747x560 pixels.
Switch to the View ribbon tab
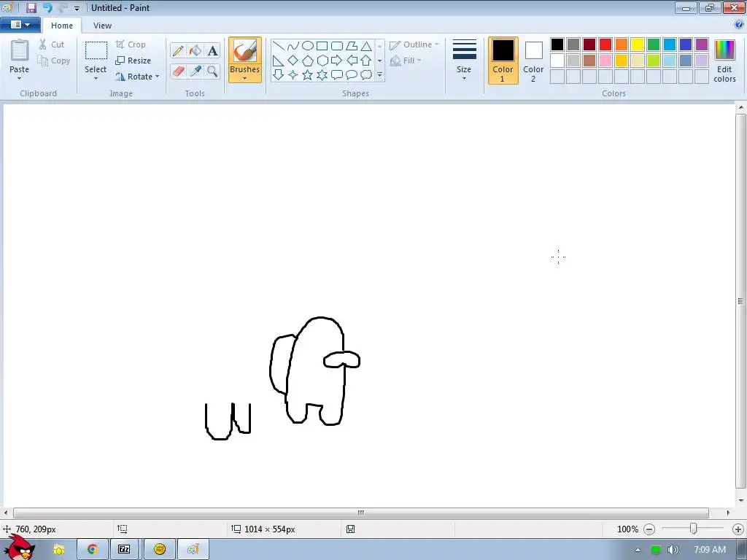click(x=102, y=26)
